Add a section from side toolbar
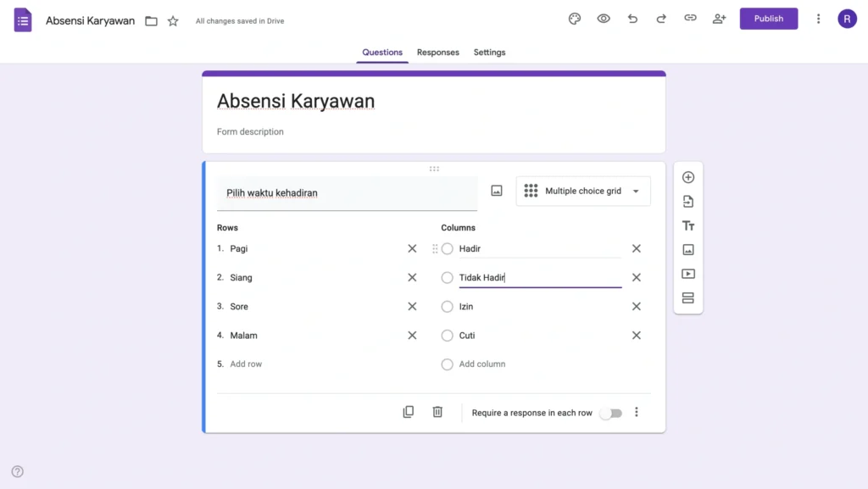868x489 pixels. [688, 298]
